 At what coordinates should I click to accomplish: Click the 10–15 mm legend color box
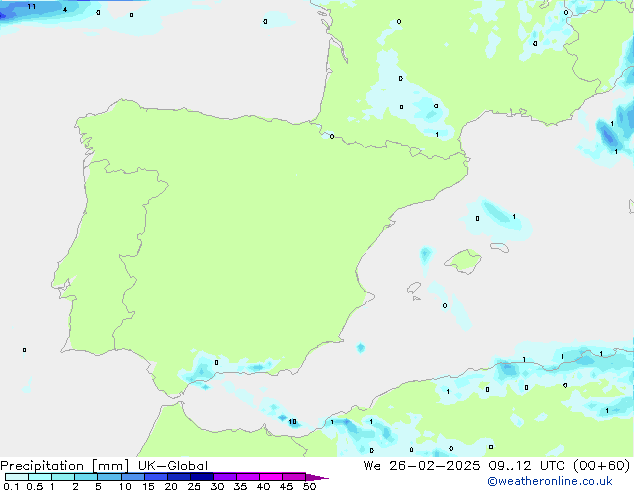[133, 477]
